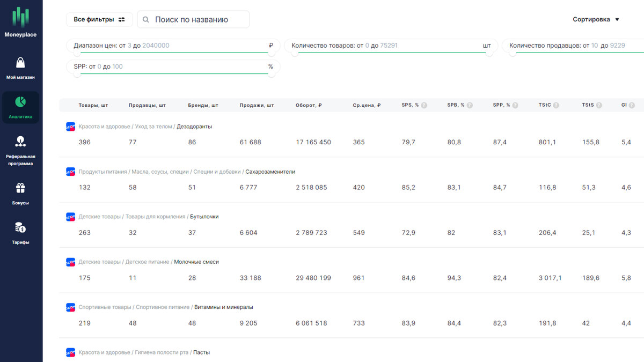This screenshot has height=362, width=644.
Task: Click turnover value 6 061 518
Action: pyautogui.click(x=311, y=323)
